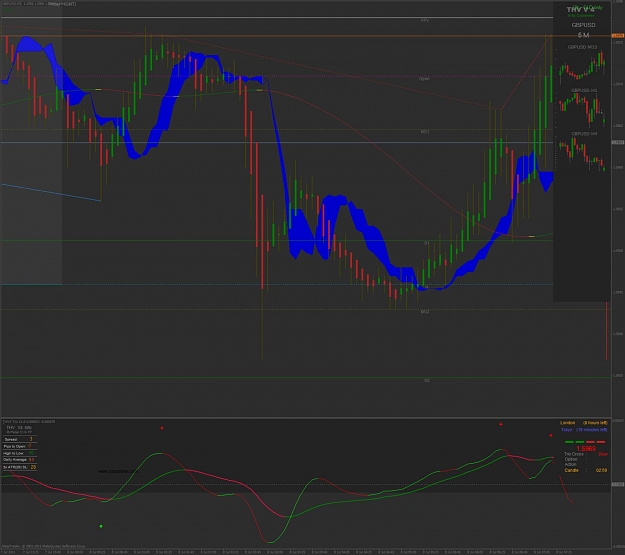625x555 pixels.
Task: Click the red 1.5963 price readout
Action: 586,449
